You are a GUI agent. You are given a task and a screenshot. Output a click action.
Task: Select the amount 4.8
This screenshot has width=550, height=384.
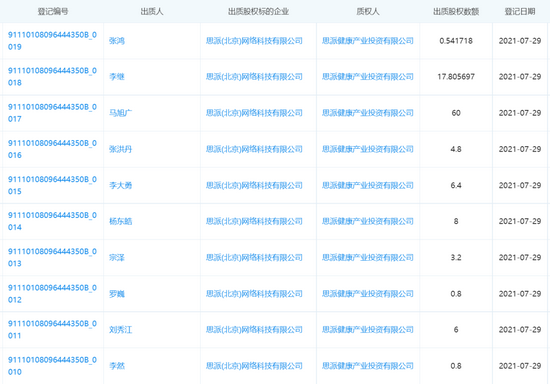pyautogui.click(x=456, y=149)
